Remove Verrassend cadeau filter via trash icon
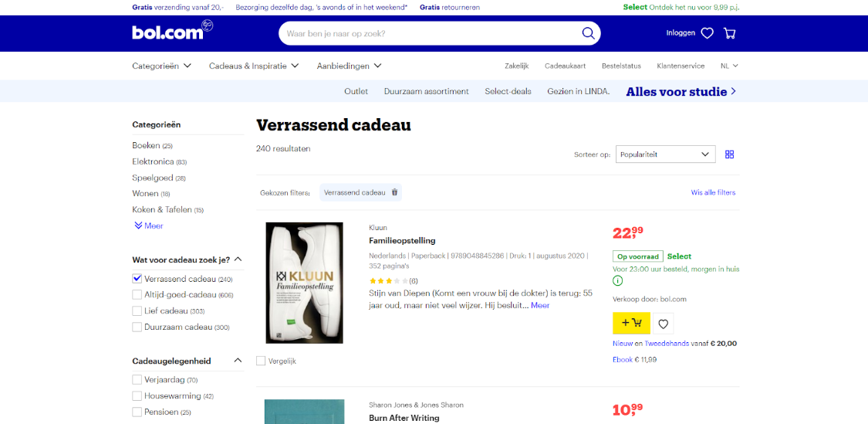The height and width of the screenshot is (424, 868). [x=395, y=192]
